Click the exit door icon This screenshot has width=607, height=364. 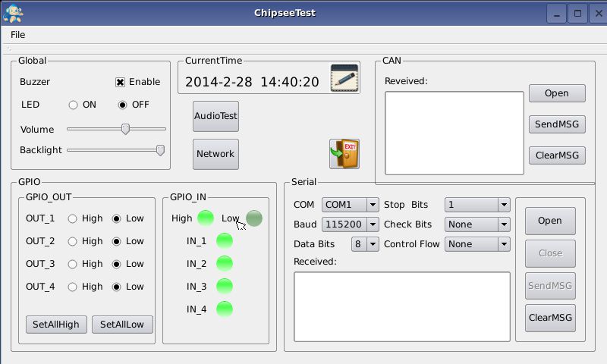click(344, 154)
